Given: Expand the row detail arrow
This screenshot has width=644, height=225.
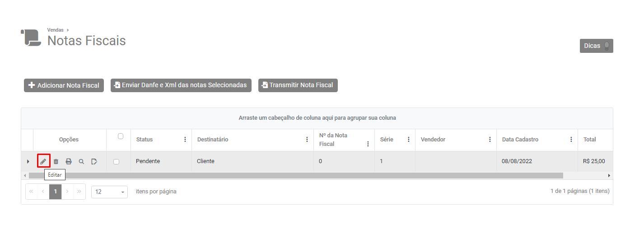Looking at the screenshot, I should (x=28, y=161).
